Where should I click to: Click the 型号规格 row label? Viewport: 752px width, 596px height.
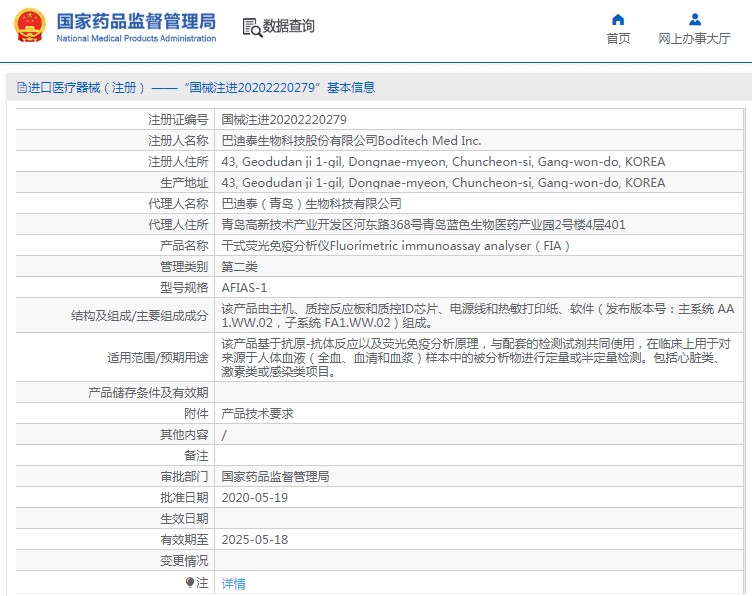(x=184, y=288)
